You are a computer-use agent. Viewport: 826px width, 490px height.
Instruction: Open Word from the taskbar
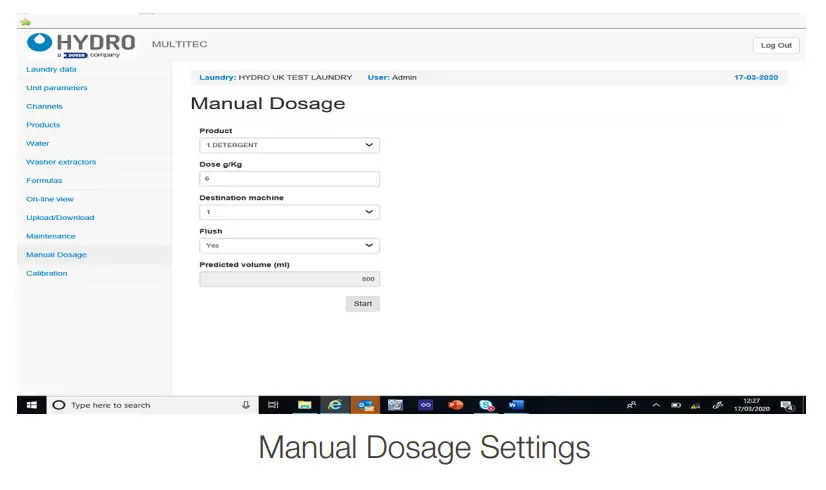516,405
